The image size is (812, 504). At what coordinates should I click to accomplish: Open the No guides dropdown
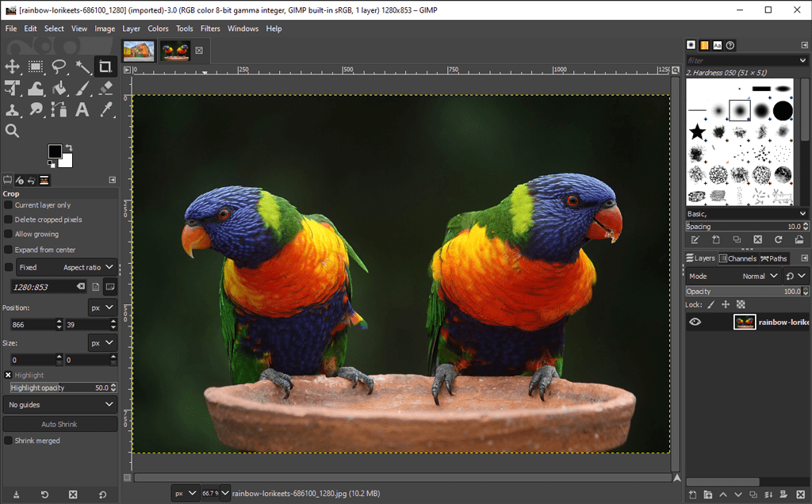(x=59, y=405)
